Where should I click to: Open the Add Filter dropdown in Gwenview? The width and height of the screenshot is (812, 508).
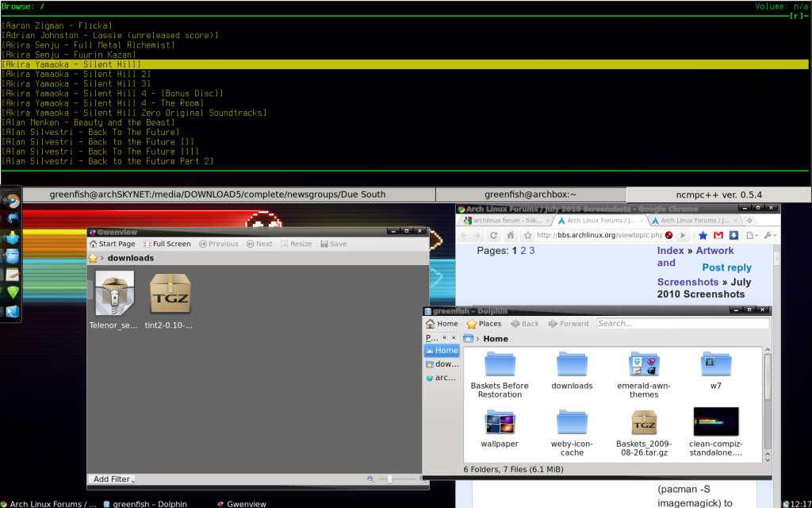pos(112,479)
